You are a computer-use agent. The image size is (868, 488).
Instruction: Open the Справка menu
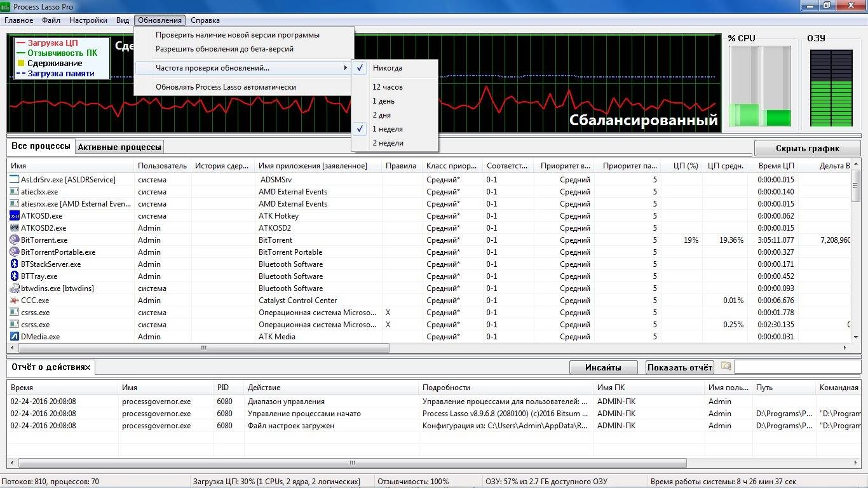pos(205,20)
